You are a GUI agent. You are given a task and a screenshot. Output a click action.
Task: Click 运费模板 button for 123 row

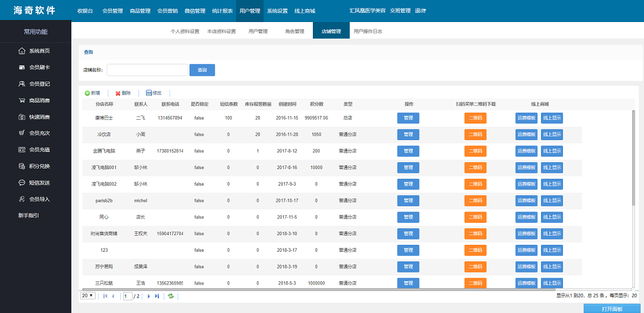pos(526,250)
